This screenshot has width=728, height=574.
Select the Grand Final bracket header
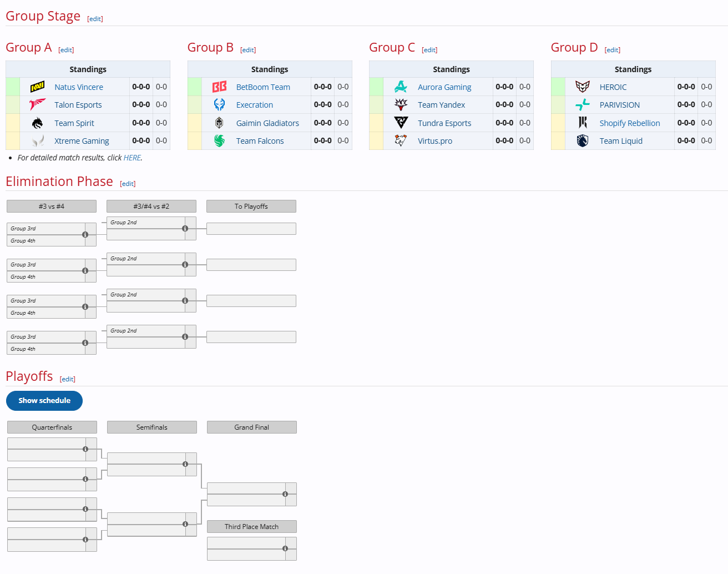[252, 427]
